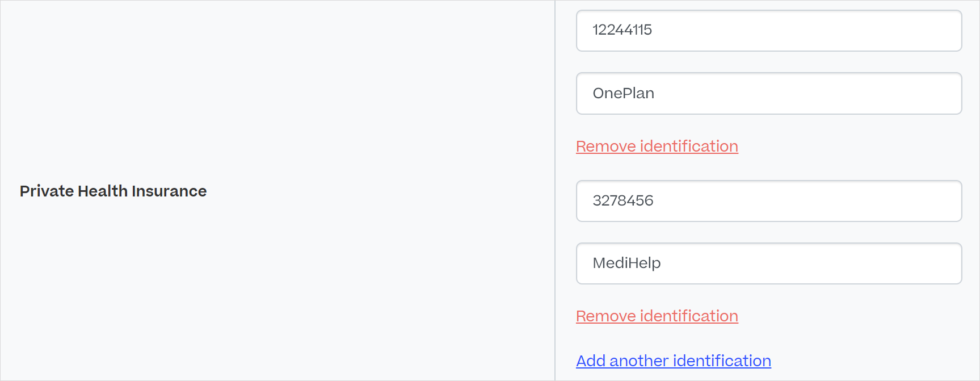The height and width of the screenshot is (381, 980).
Task: Delete the identification with number 12244115
Action: (657, 146)
